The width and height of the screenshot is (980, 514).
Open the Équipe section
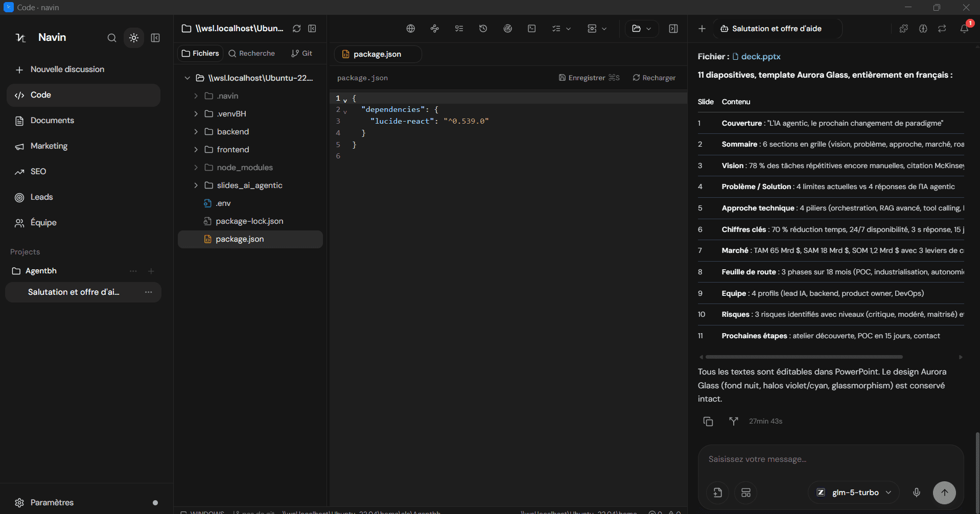(x=83, y=223)
